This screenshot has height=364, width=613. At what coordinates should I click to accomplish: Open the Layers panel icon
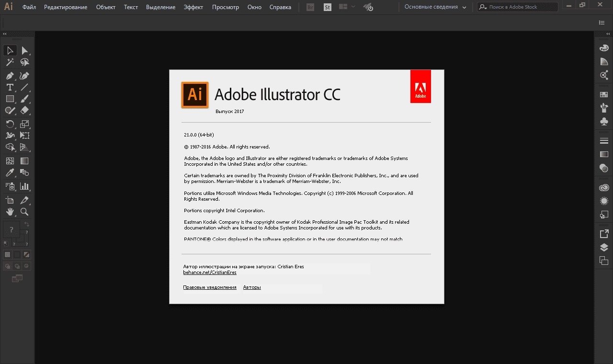pyautogui.click(x=604, y=248)
